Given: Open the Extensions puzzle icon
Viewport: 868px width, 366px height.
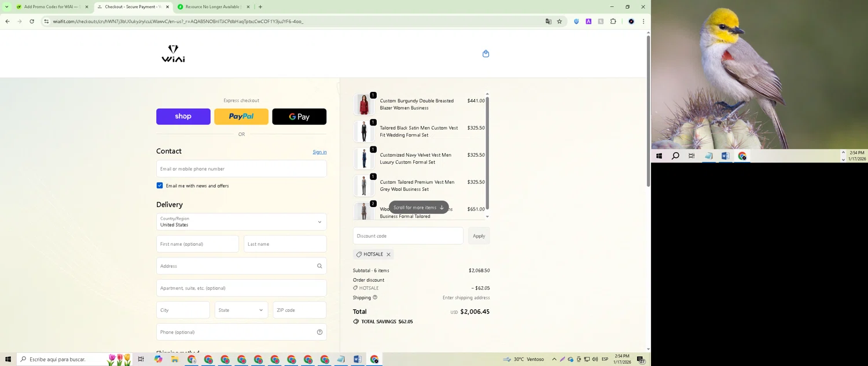Looking at the screenshot, I should [x=613, y=21].
